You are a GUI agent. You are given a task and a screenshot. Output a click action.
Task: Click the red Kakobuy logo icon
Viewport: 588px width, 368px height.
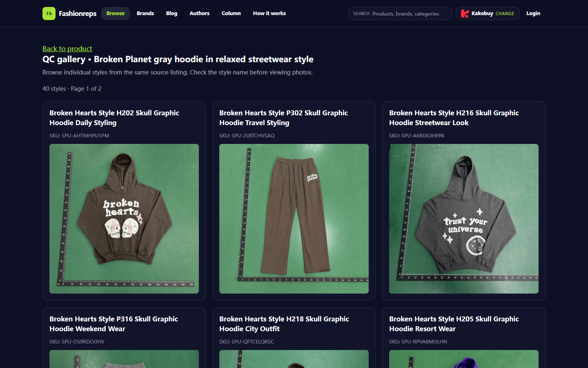point(465,13)
